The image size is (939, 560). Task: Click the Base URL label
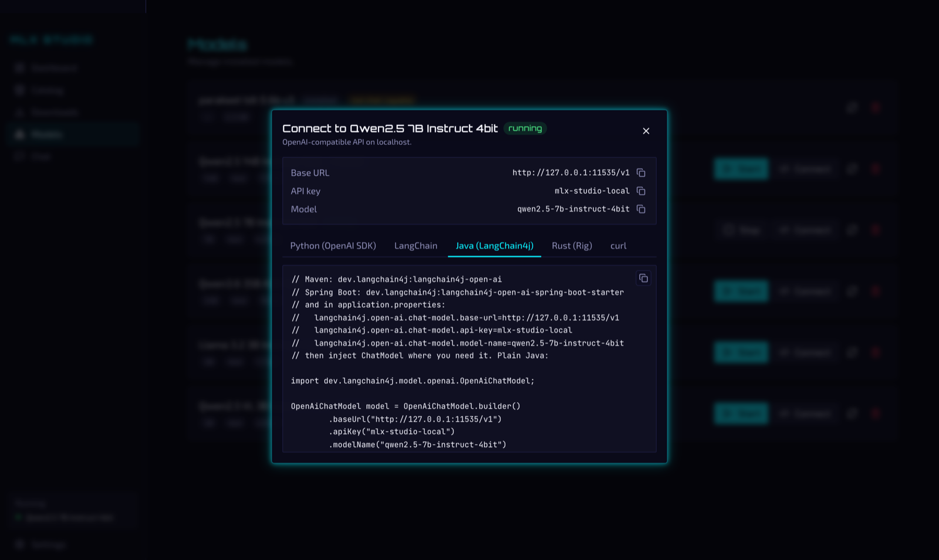tap(310, 173)
